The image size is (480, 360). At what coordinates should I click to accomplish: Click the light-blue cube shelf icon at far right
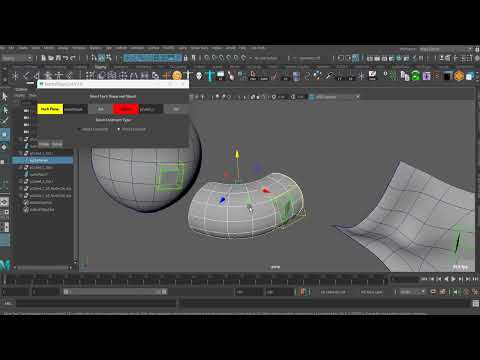pos(470,76)
